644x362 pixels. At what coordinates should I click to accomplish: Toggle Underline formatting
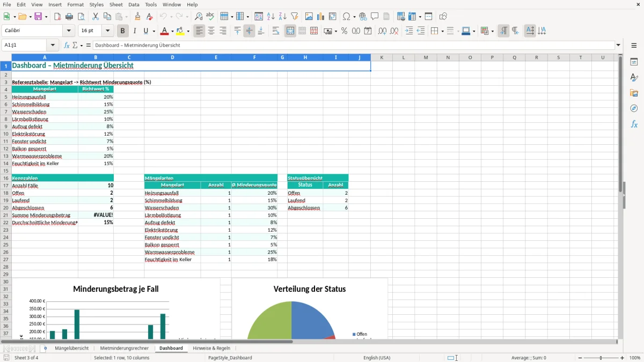145,31
